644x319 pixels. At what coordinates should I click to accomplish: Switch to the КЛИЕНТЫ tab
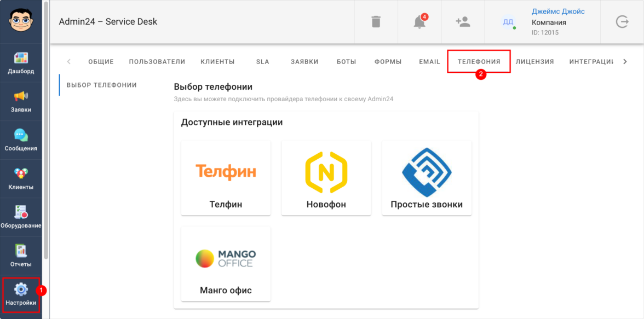(218, 62)
